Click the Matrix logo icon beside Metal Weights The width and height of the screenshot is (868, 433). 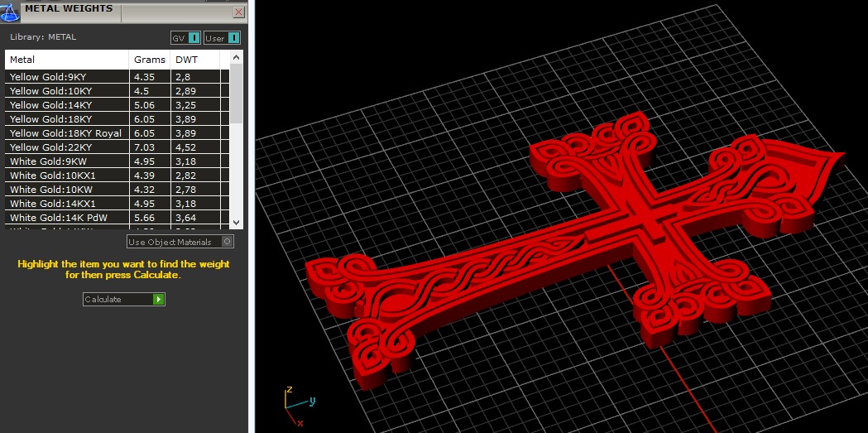point(9,12)
